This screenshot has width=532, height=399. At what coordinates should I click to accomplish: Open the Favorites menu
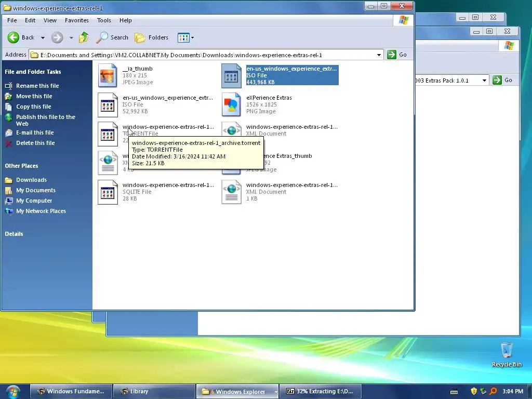(77, 20)
